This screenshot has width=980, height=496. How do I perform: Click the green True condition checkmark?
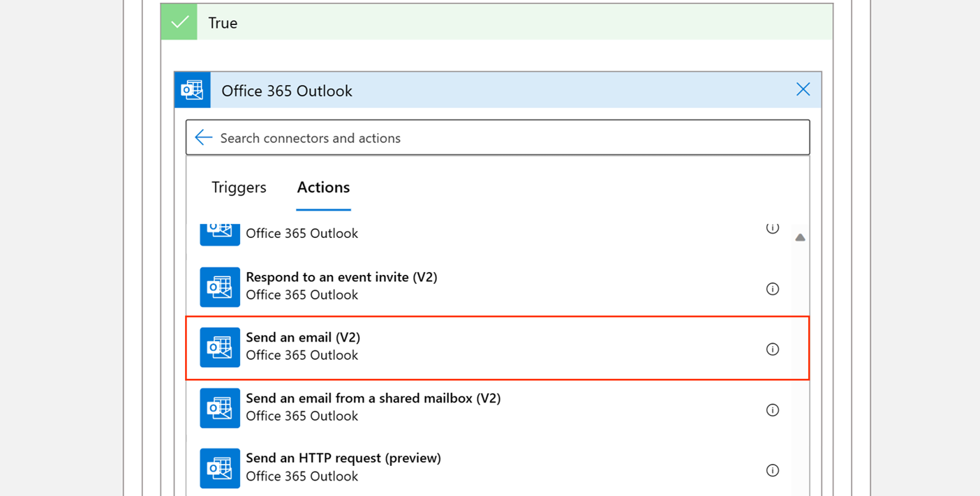tap(179, 22)
